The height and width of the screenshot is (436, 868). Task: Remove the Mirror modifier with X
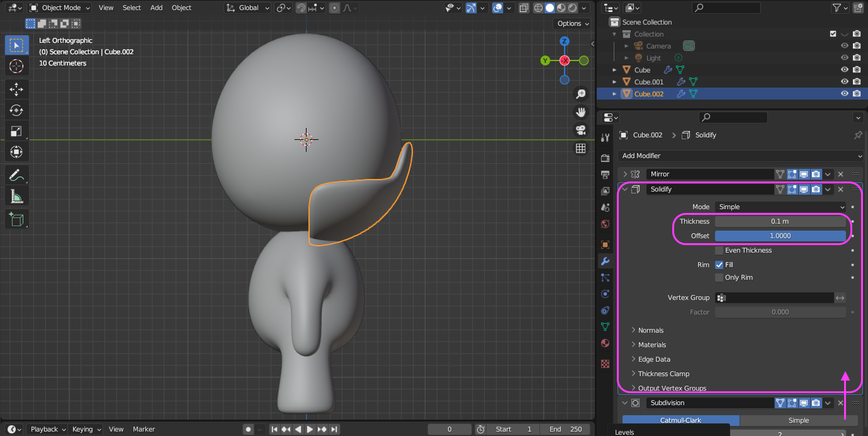coord(840,174)
